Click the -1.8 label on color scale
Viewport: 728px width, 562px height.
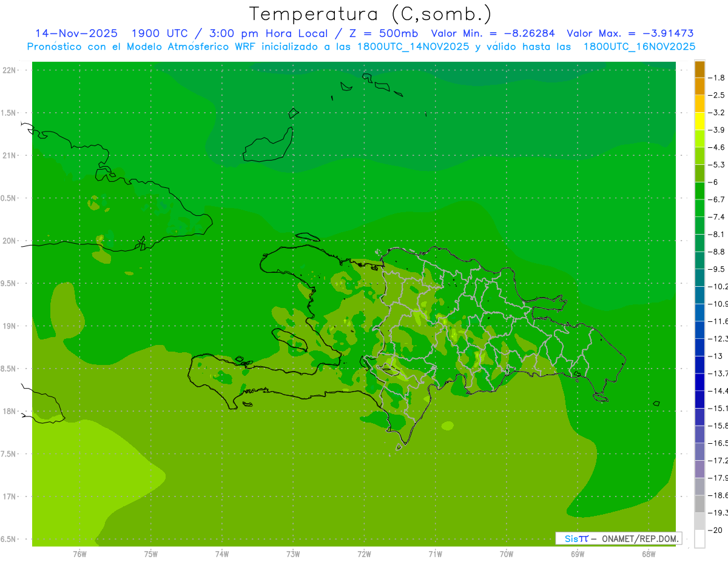tap(718, 78)
